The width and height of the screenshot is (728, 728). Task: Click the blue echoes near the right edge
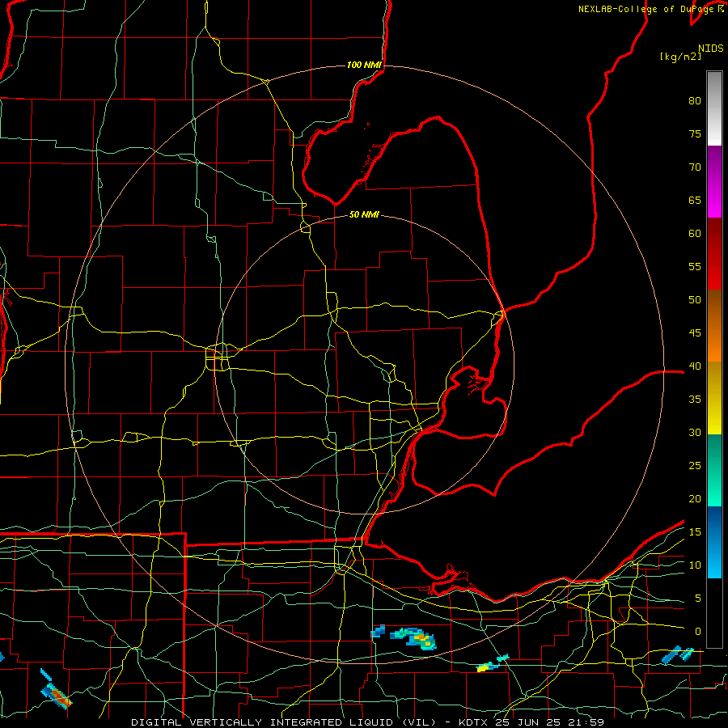677,654
